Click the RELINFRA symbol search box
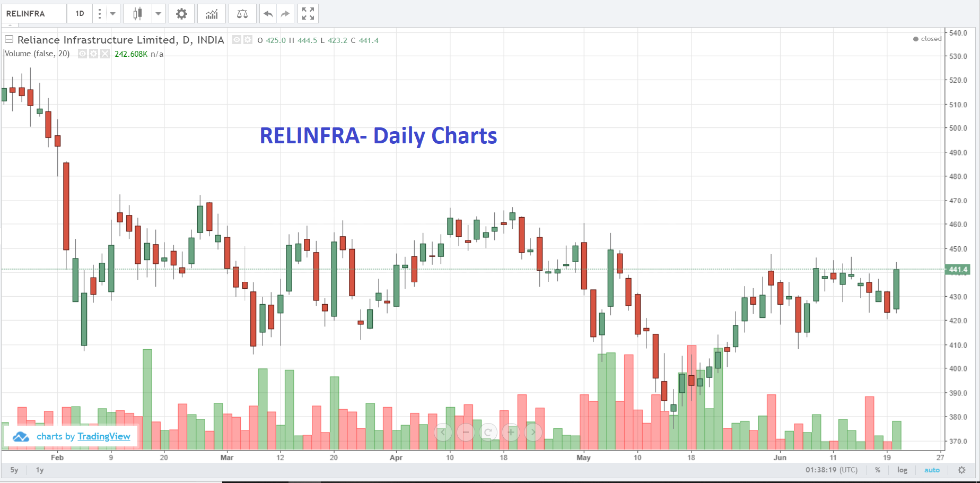Viewport: 980px width, 483px height. point(34,14)
